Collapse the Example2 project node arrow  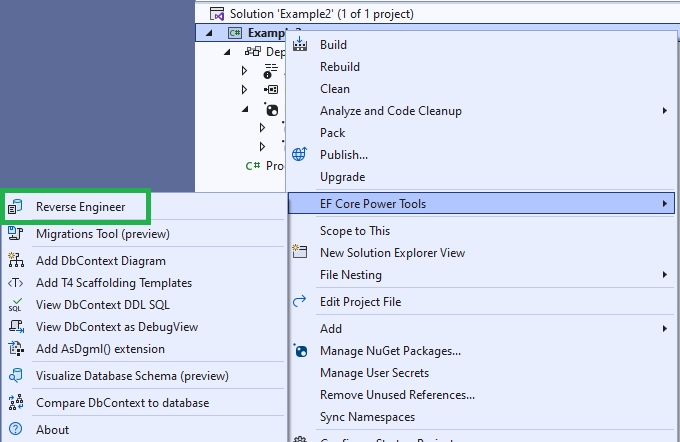pyautogui.click(x=209, y=33)
